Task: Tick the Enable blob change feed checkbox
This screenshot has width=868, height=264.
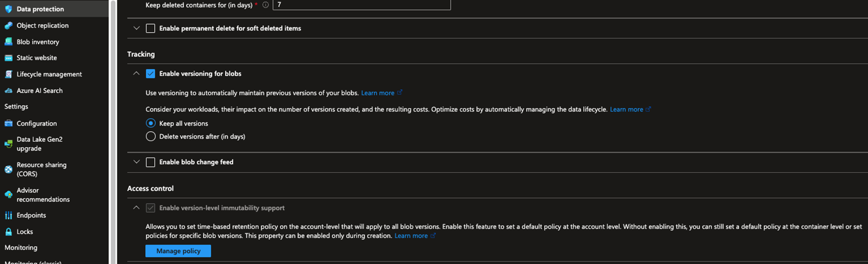Action: point(150,162)
